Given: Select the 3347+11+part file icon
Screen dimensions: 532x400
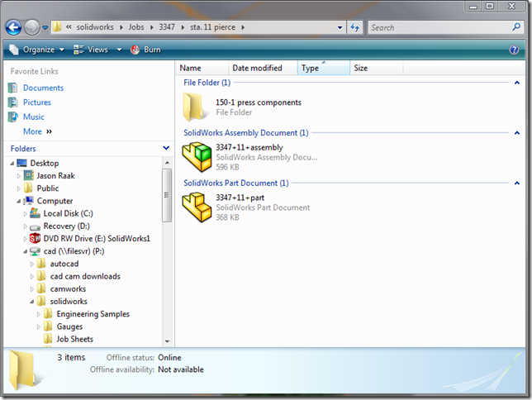Looking at the screenshot, I should point(197,207).
